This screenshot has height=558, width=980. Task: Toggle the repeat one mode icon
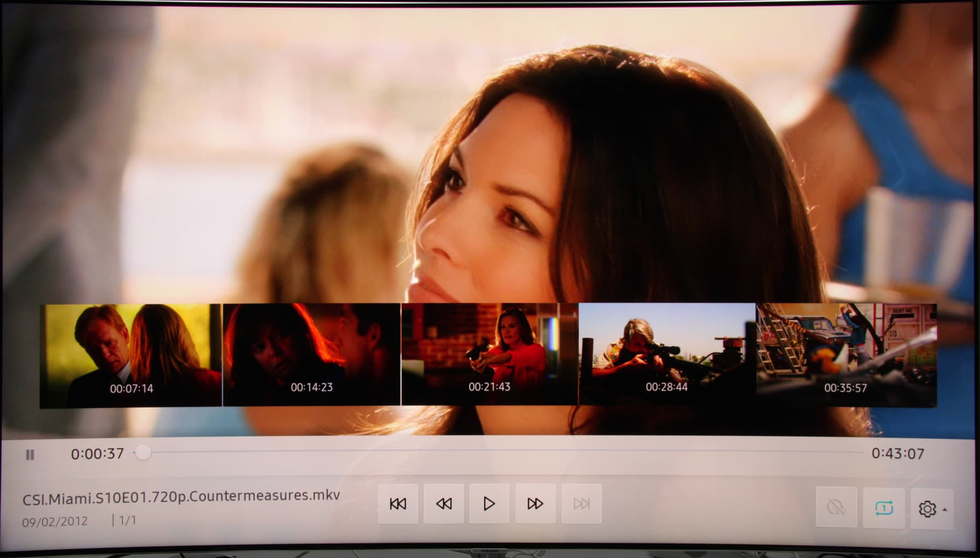(x=884, y=508)
